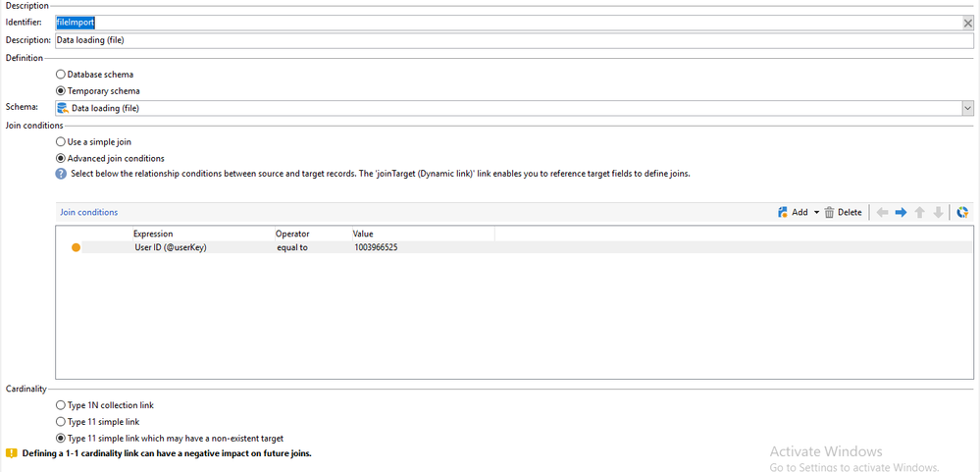Click the move up arrow icon
Screen dimensions: 980x472
click(x=919, y=212)
